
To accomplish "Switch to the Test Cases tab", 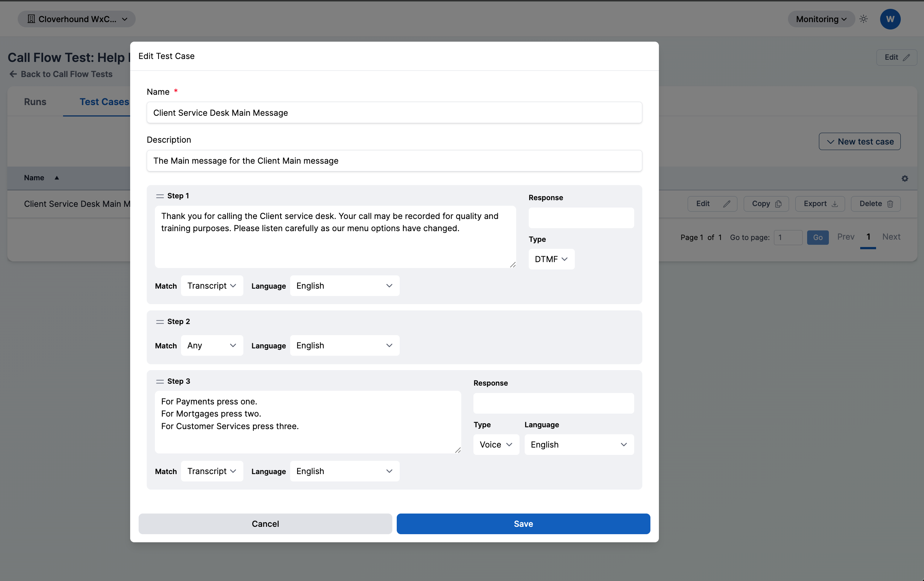I will [104, 102].
